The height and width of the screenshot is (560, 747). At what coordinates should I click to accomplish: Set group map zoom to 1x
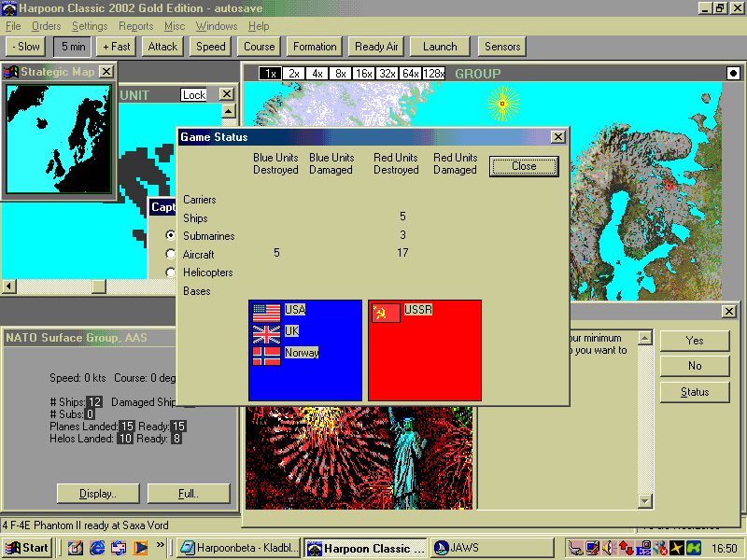click(270, 74)
